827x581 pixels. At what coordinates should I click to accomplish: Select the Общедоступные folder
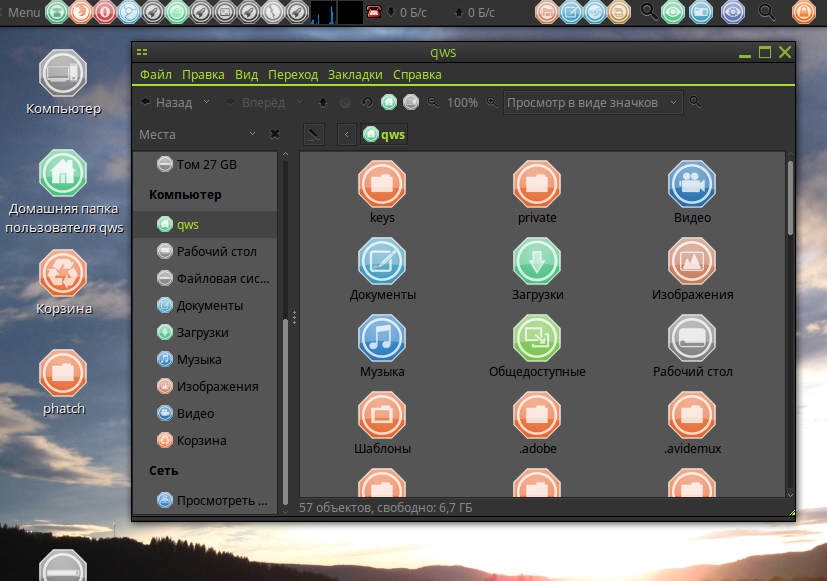pyautogui.click(x=537, y=346)
